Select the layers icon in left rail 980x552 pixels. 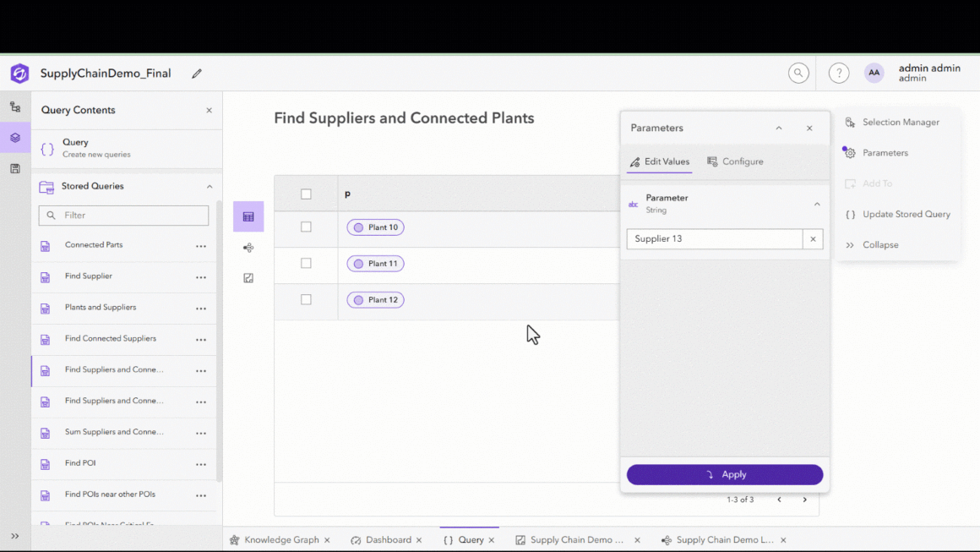click(15, 138)
